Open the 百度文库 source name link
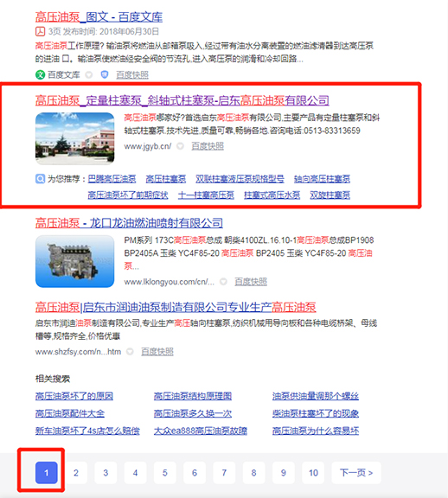The image size is (448, 498). [x=64, y=75]
